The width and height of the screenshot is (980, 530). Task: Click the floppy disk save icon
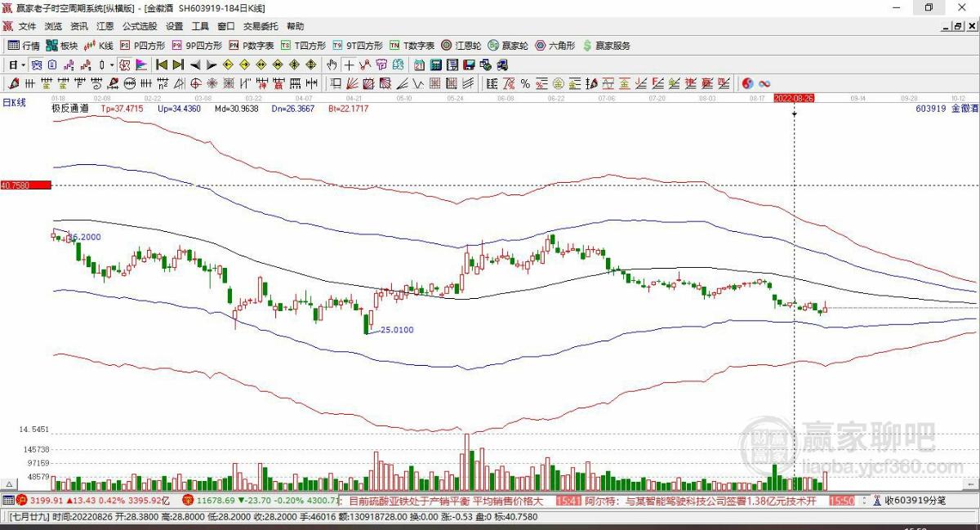468,65
